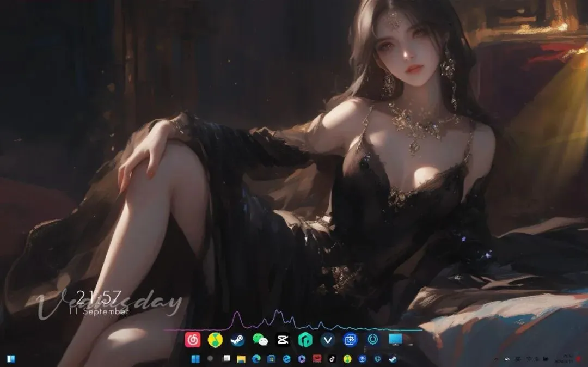Click the red notification dot in tray
588x367 pixels.
click(578, 359)
